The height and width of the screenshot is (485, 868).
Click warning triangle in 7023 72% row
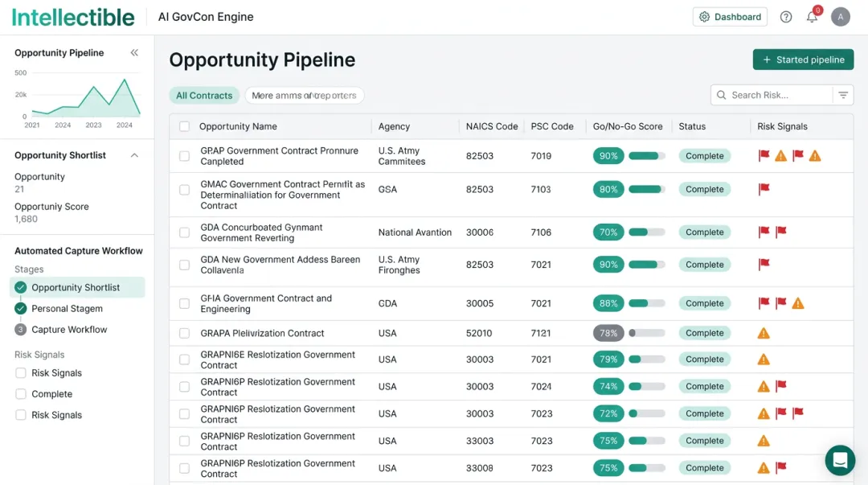tap(764, 413)
